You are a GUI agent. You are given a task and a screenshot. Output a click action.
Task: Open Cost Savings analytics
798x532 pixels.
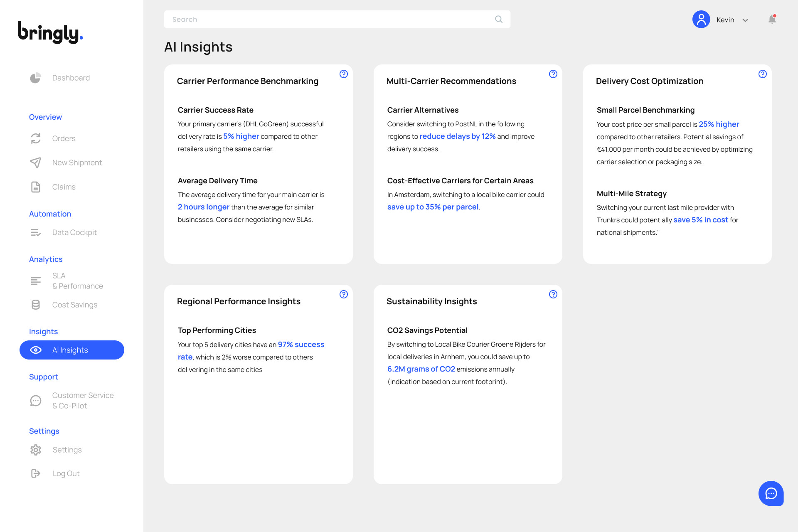click(74, 305)
